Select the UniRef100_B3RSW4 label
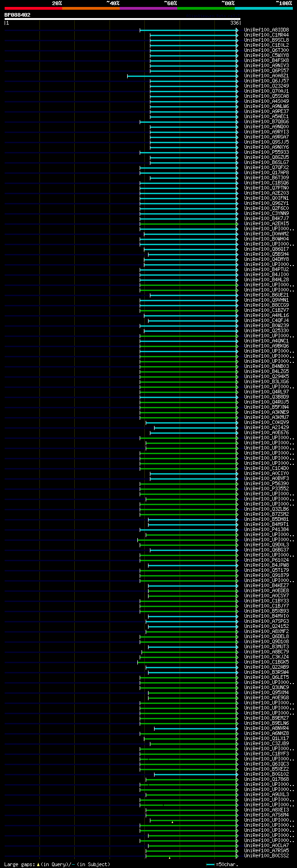The height and width of the screenshot is (868, 297). coord(266,672)
